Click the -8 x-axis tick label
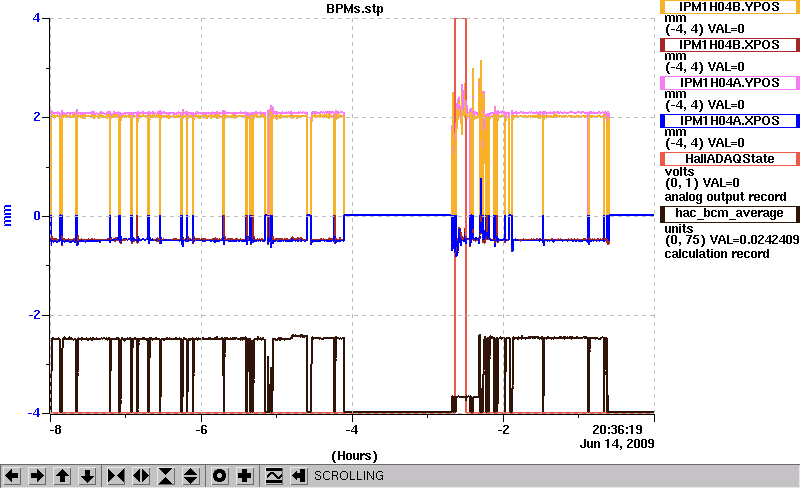The height and width of the screenshot is (488, 800). pyautogui.click(x=56, y=430)
